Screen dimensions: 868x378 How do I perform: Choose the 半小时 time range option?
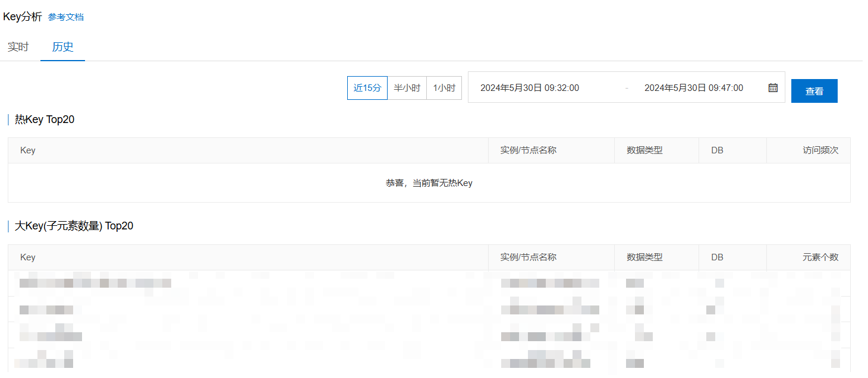[x=407, y=88]
